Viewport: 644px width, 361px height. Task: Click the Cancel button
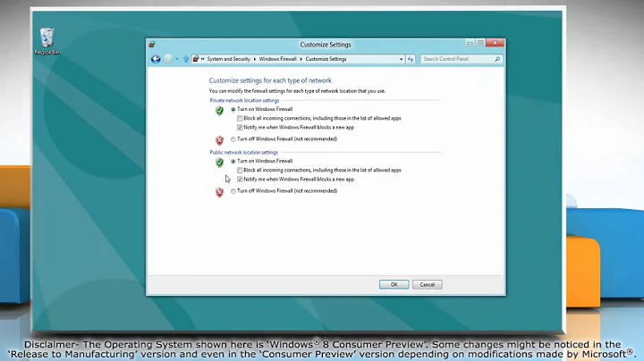[428, 285]
